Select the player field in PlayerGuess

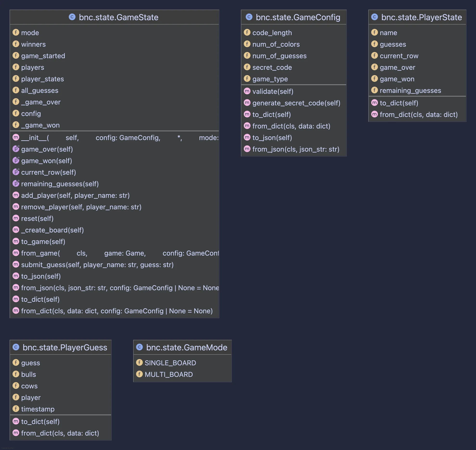[31, 398]
